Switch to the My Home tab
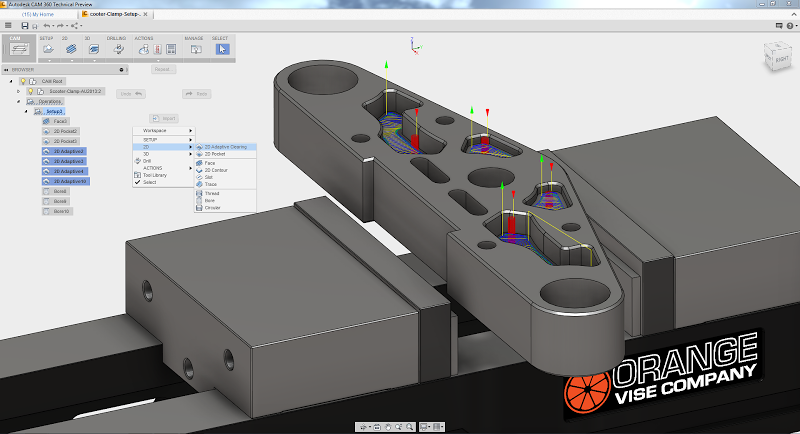 point(40,14)
